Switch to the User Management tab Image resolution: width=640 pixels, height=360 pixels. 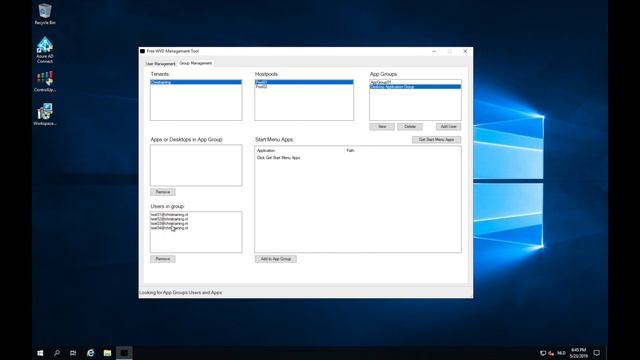point(160,64)
